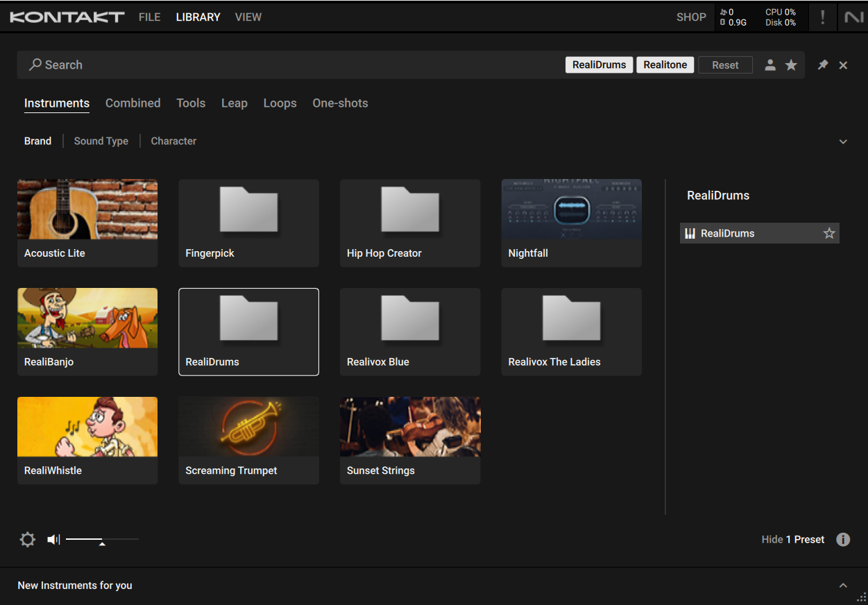Screen dimensions: 868x605
Task: Switch to the Instruments tab
Action: (x=57, y=103)
